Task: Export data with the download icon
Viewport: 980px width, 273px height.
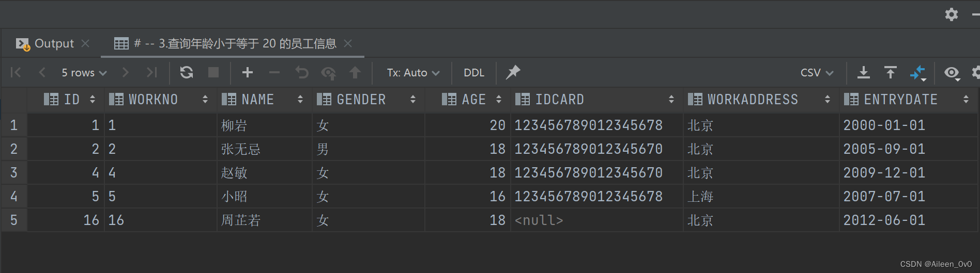Action: click(x=863, y=72)
